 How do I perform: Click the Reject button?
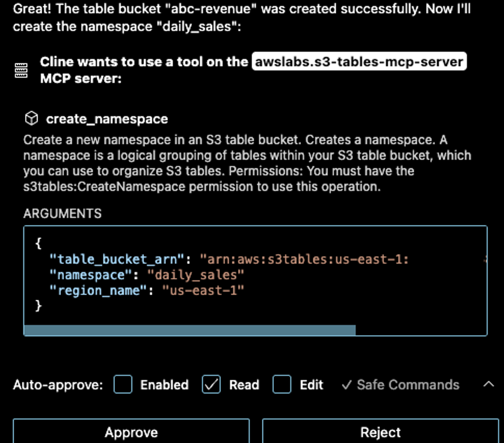(x=380, y=432)
